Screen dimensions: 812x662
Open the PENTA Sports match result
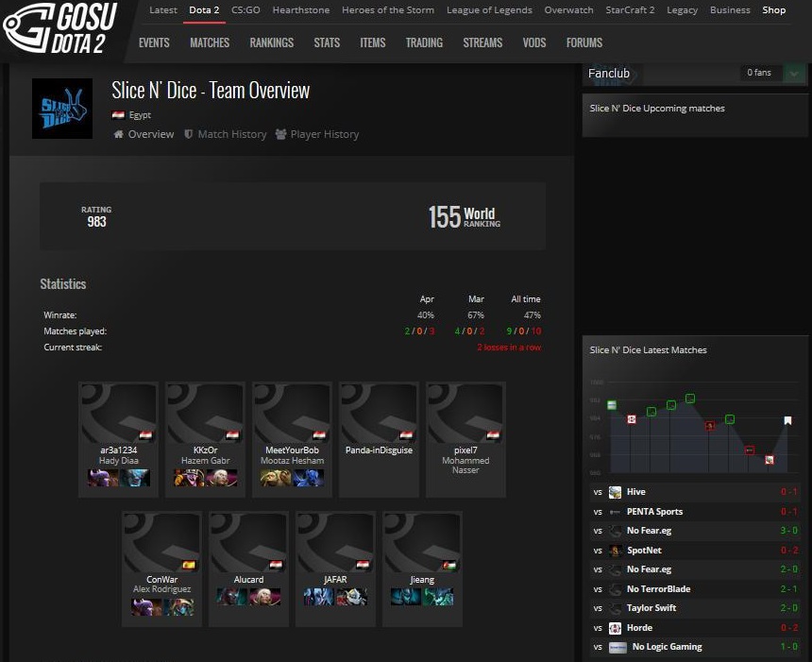(x=695, y=512)
